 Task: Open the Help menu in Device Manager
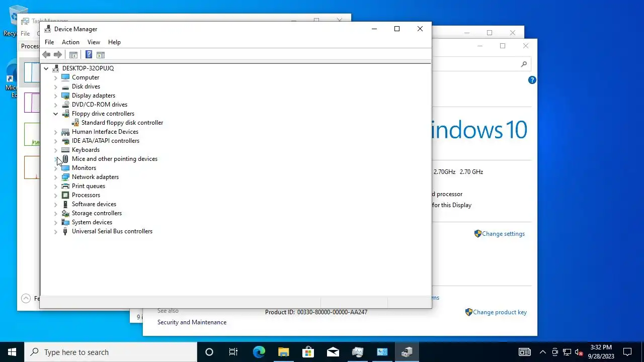[114, 42]
